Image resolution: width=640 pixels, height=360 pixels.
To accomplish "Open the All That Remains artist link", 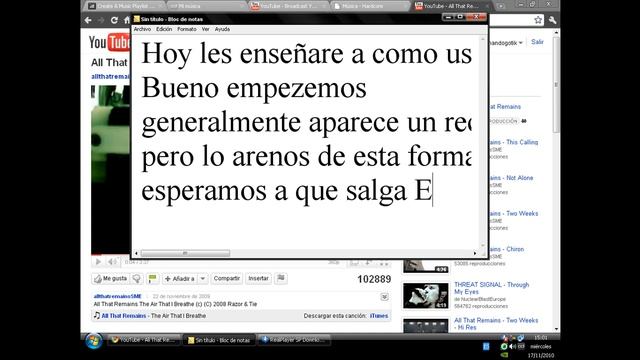I will click(124, 316).
